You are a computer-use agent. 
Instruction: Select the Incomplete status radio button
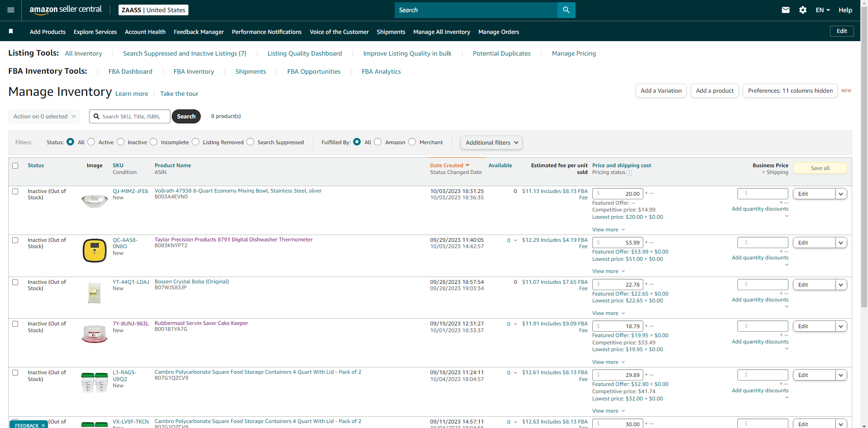154,142
